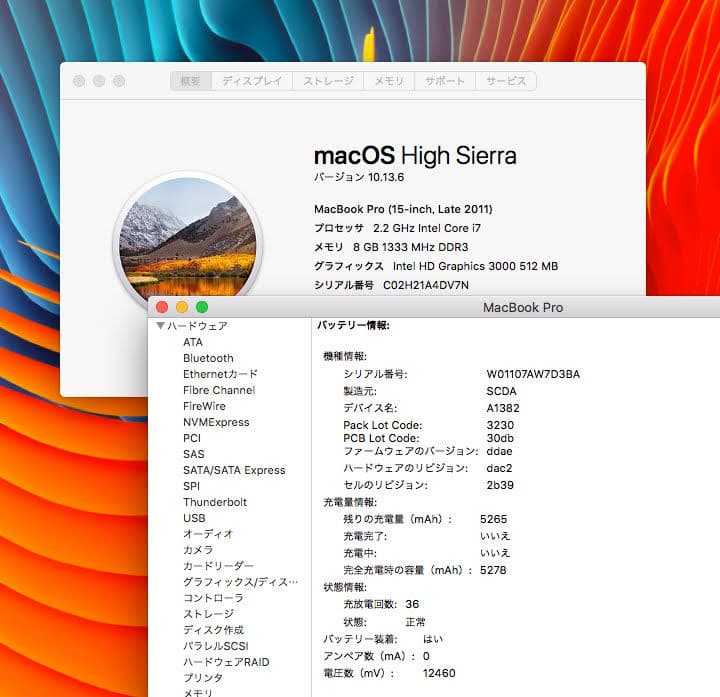720x697 pixels.
Task: Click the Pack Lot Code value 3230
Action: click(x=500, y=425)
